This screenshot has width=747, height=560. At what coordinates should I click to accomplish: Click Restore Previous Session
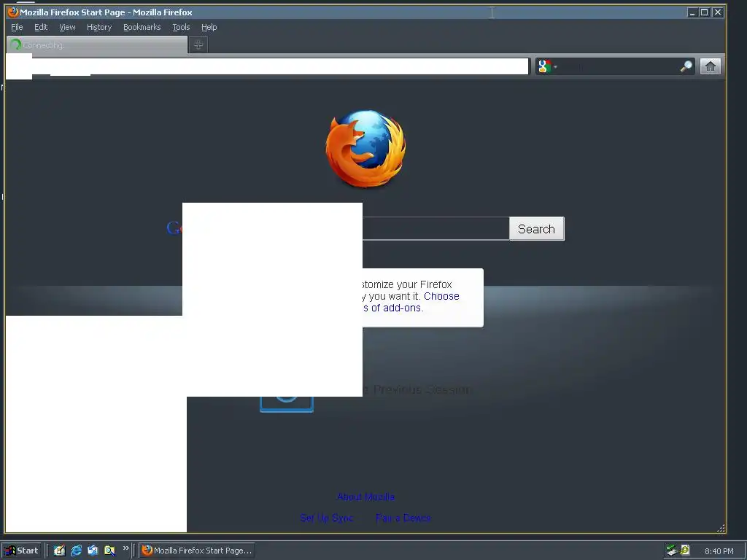click(417, 389)
